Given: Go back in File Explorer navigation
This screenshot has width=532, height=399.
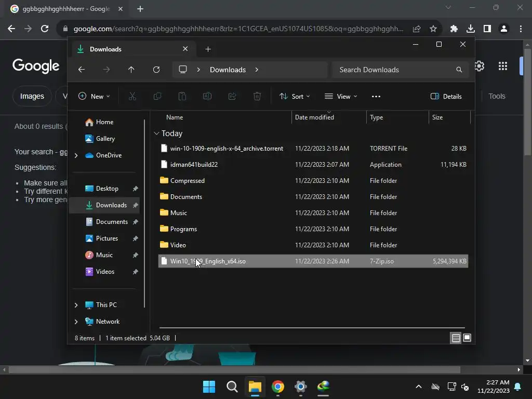Looking at the screenshot, I should (82, 70).
